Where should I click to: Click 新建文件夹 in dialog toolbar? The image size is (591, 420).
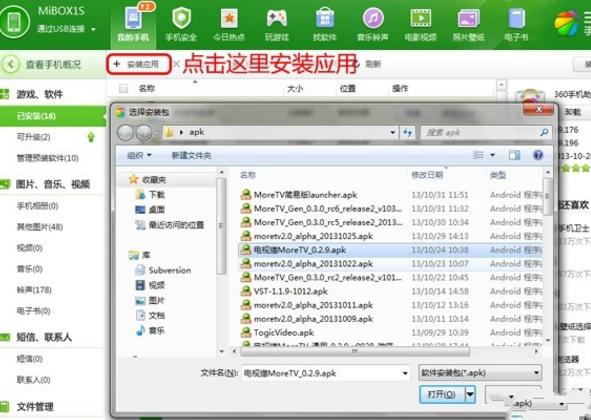(x=191, y=155)
